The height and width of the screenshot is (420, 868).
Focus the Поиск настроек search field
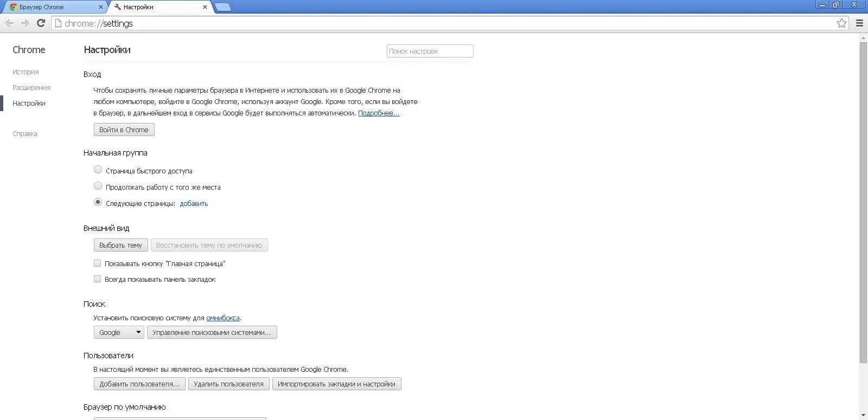pos(430,51)
